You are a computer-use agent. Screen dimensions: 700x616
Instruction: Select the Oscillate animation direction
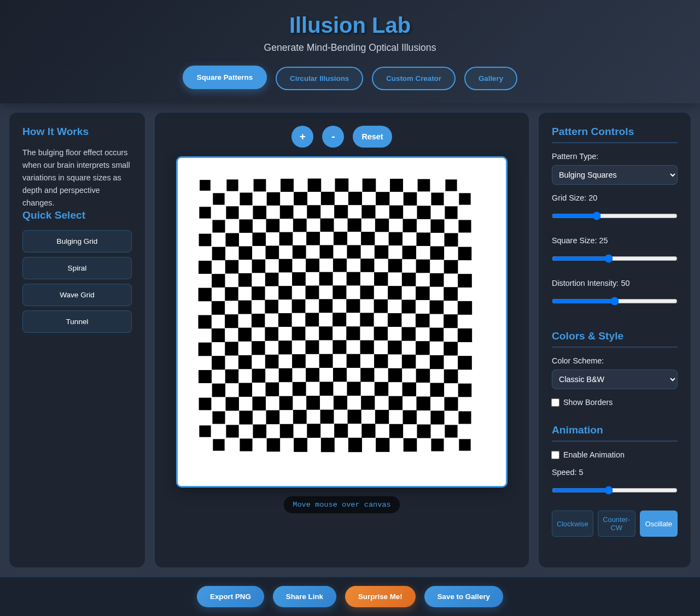(658, 524)
